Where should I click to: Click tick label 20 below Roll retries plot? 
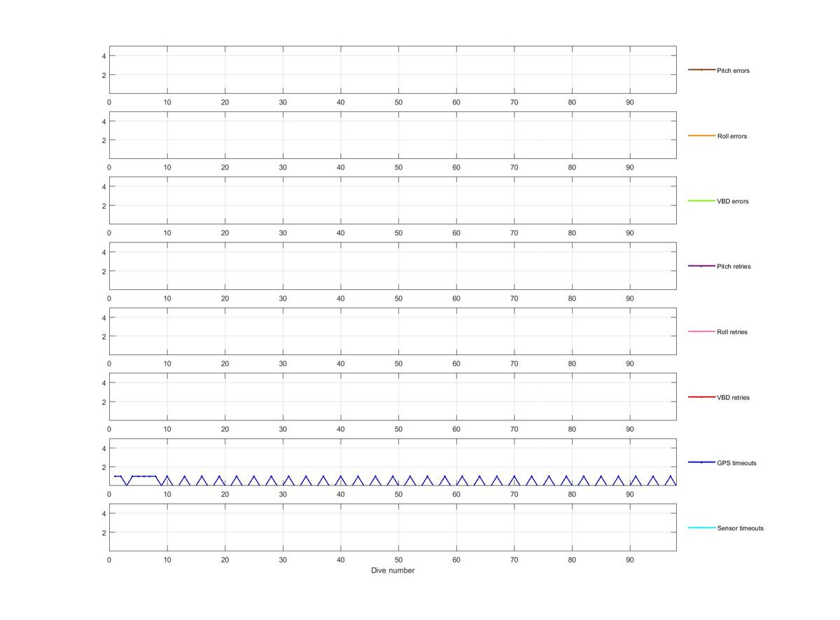click(x=225, y=364)
